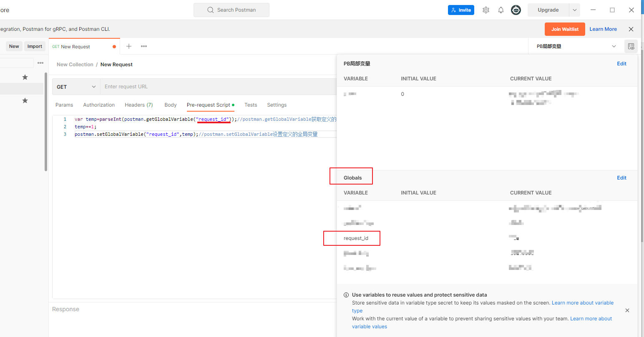644x337 pixels.
Task: Follow the Learn More banner link
Action: pyautogui.click(x=603, y=29)
